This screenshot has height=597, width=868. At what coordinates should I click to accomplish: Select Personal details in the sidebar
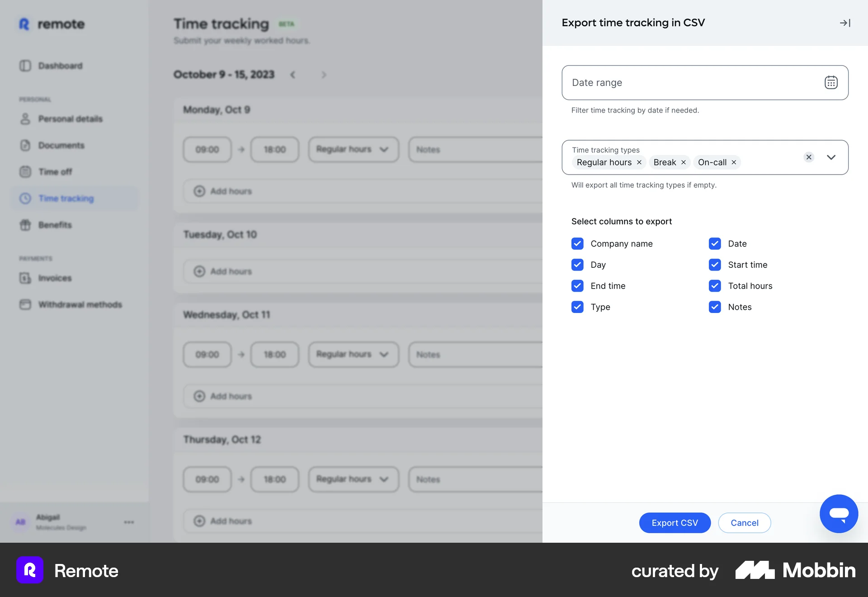click(x=25, y=119)
